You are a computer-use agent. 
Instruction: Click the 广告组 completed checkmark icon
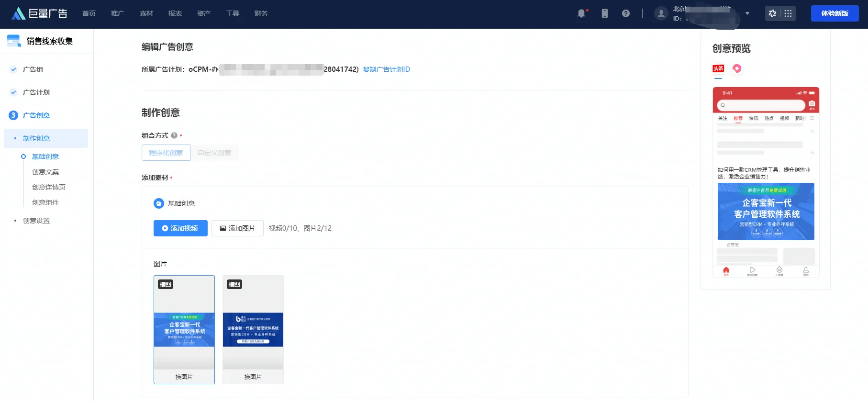pos(13,69)
